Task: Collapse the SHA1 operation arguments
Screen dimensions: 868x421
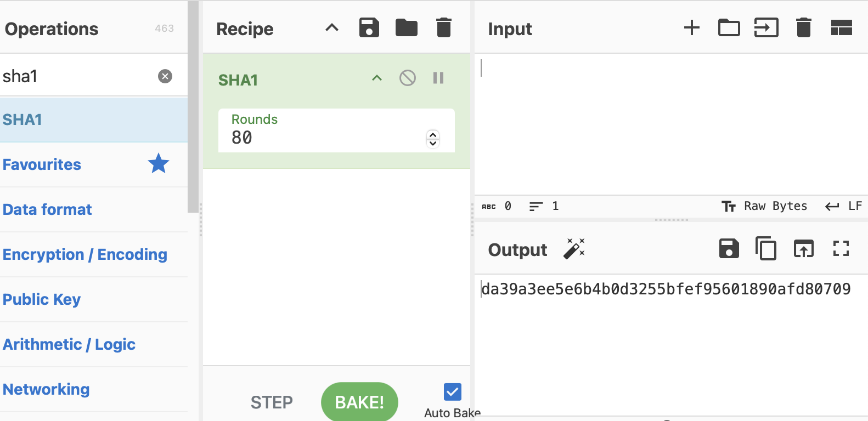Action: pyautogui.click(x=377, y=78)
